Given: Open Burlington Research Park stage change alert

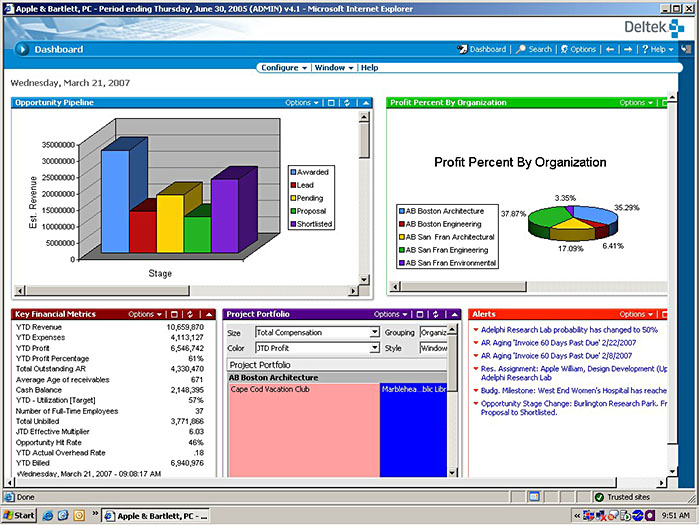Looking at the screenshot, I should 574,408.
